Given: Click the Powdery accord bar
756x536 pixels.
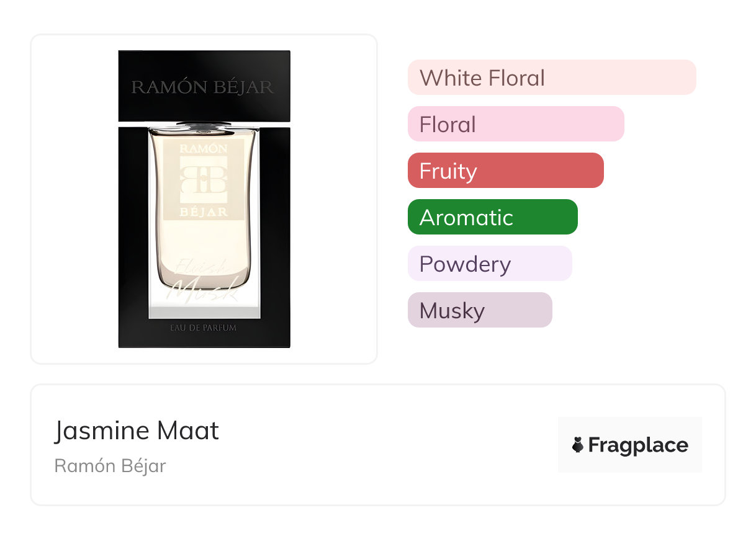Looking at the screenshot, I should coord(489,264).
